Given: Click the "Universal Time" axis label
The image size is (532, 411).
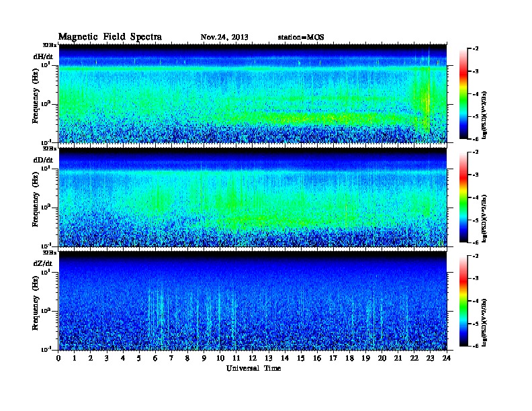Looking at the screenshot, I should (x=253, y=368).
